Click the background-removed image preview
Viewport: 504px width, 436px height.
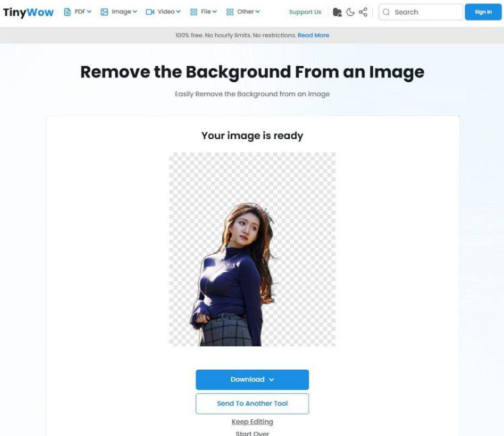[x=252, y=249]
